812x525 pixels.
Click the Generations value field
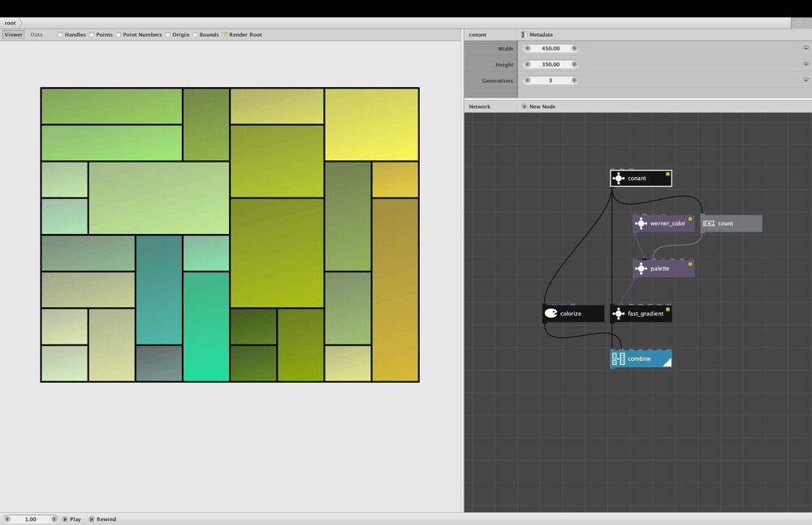point(551,80)
